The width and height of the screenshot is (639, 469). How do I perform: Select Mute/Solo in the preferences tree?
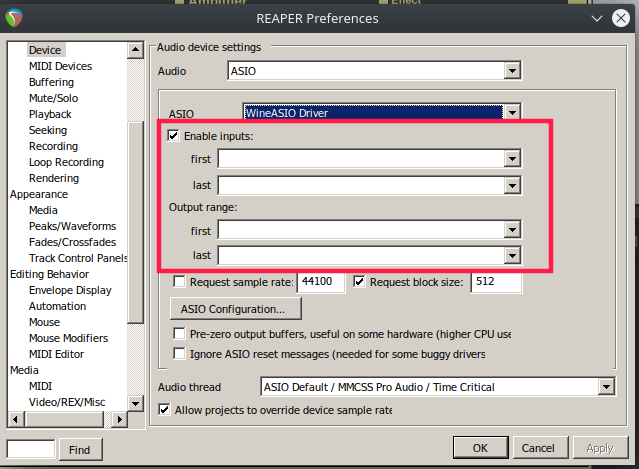point(53,98)
